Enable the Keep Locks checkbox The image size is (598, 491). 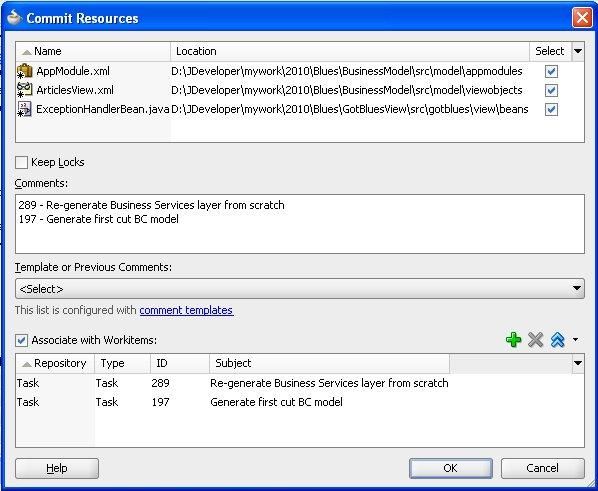21,162
